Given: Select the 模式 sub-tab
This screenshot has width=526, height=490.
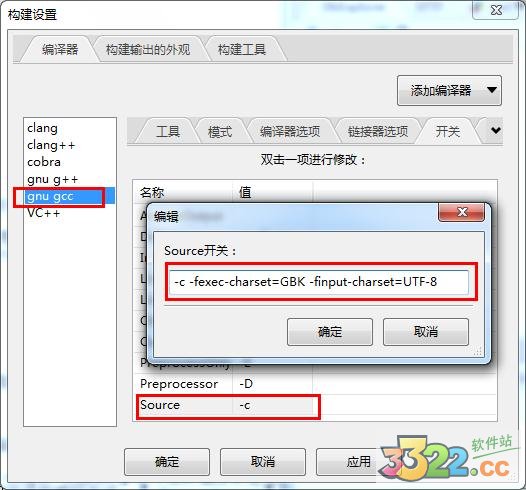Looking at the screenshot, I should pos(220,131).
